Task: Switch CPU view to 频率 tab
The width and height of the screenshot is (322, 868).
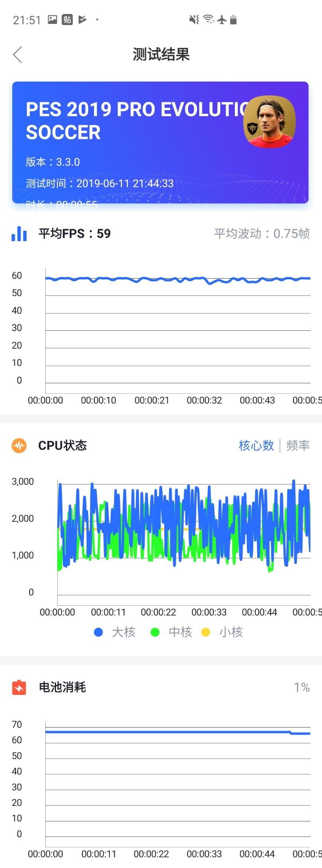Action: click(298, 445)
